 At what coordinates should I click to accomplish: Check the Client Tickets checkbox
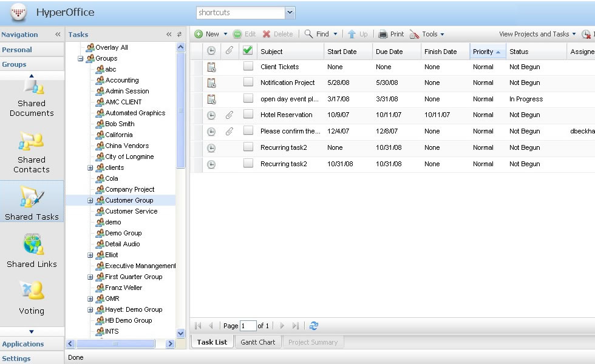tap(248, 66)
